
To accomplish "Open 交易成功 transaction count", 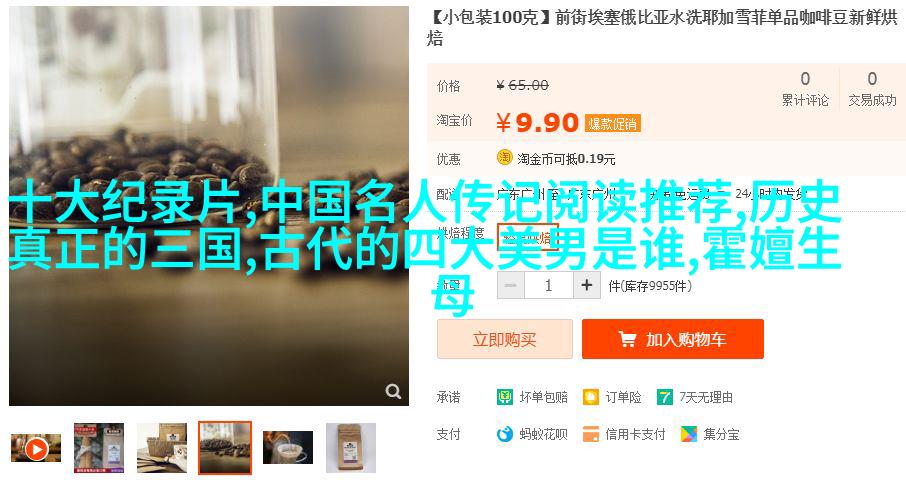I will tap(872, 89).
